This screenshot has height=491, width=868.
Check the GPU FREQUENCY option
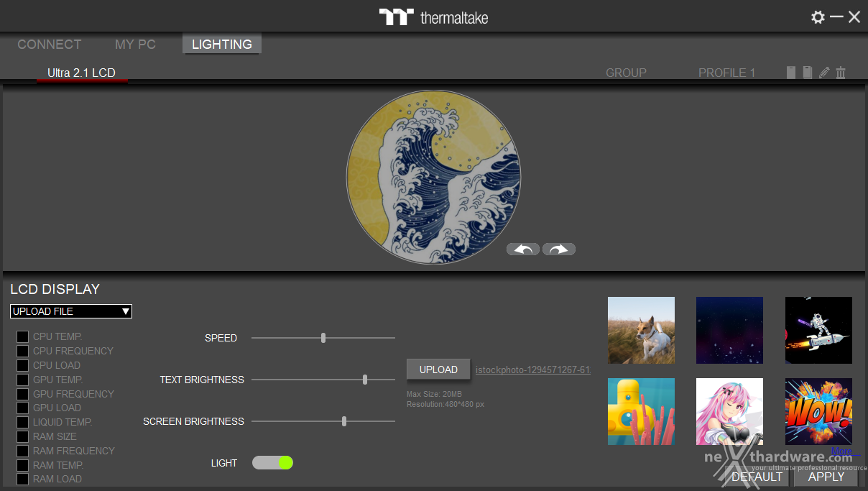23,394
